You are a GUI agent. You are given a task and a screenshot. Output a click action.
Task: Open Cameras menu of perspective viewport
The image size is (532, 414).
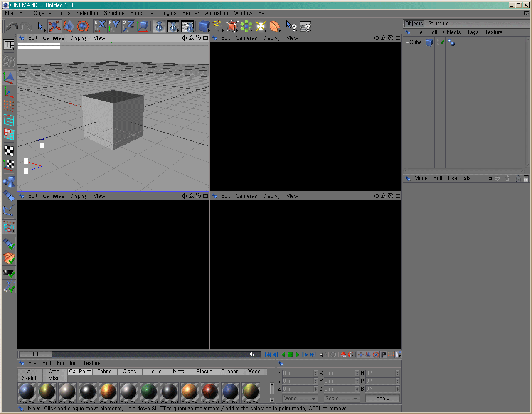53,38
